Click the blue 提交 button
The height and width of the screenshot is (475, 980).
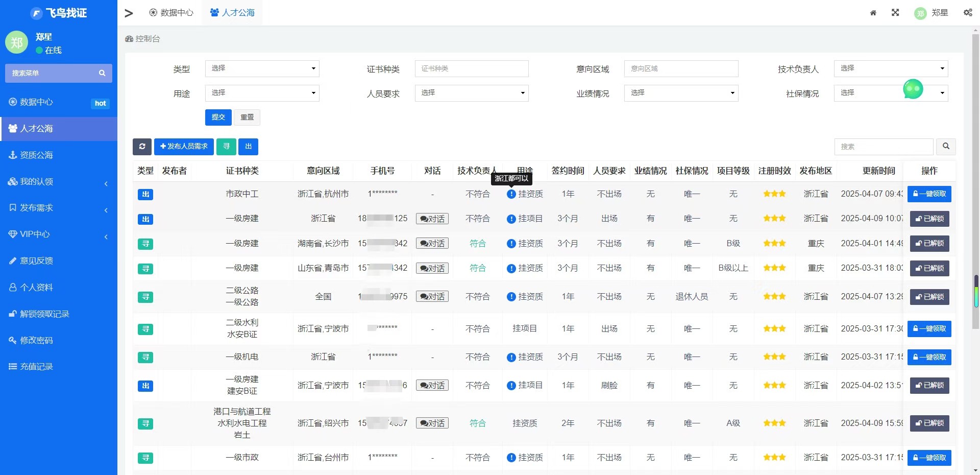[218, 117]
